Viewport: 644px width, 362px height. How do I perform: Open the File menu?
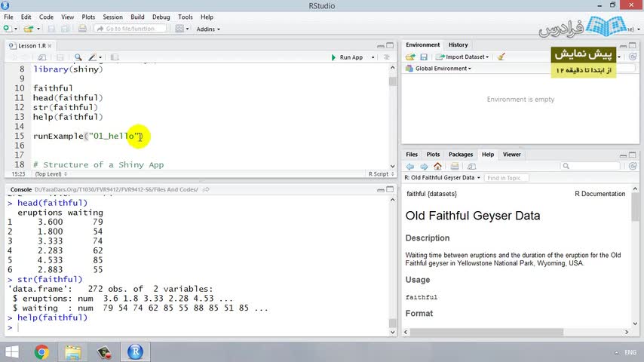point(8,17)
